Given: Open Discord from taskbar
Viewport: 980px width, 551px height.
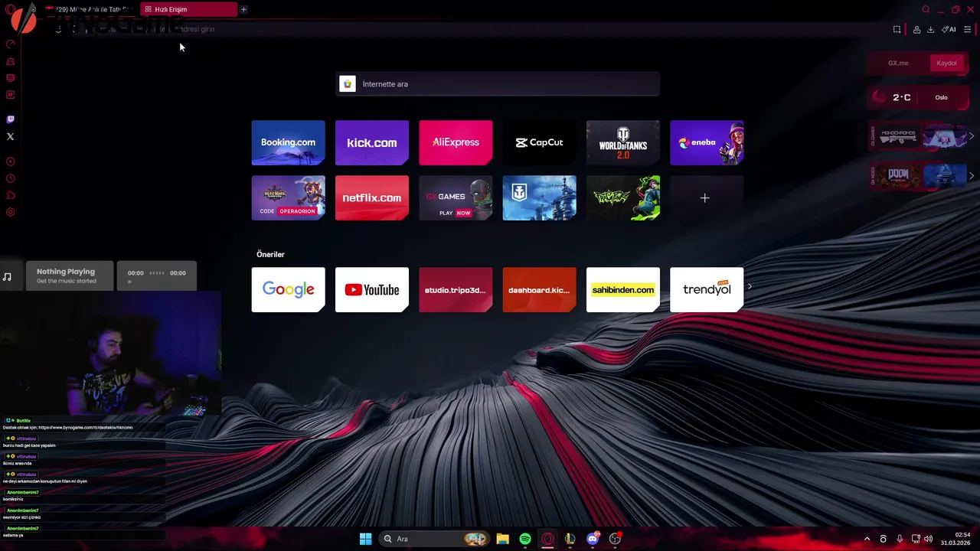Looking at the screenshot, I should click(x=593, y=539).
